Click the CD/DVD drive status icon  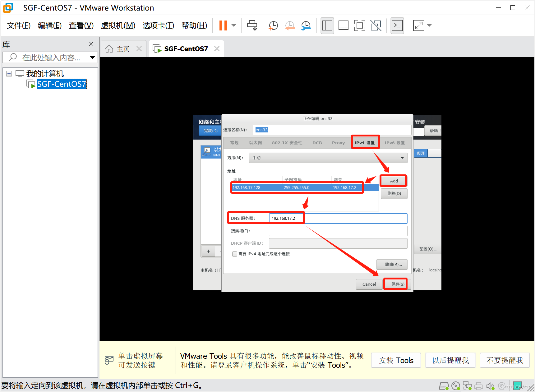point(456,386)
